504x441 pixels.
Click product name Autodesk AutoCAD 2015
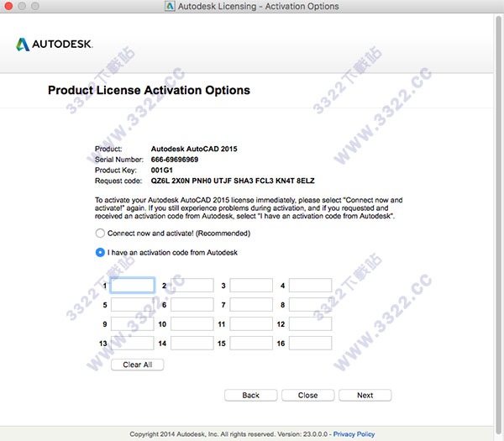tap(194, 150)
